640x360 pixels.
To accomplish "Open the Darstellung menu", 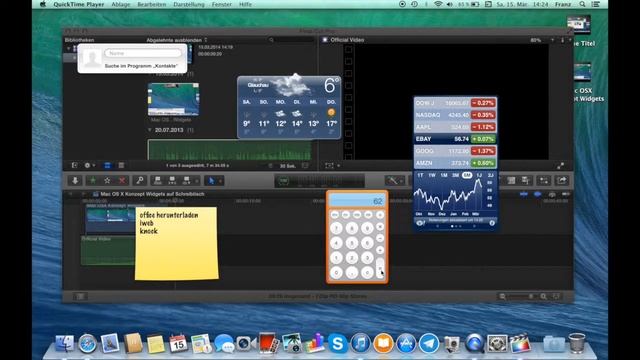I will coord(189,4).
